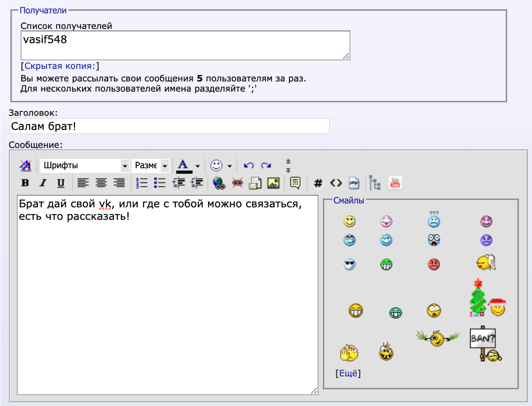This screenshot has width=532, height=406.
Task: Insert the blue rolling-eyes smiley
Action: tap(350, 240)
